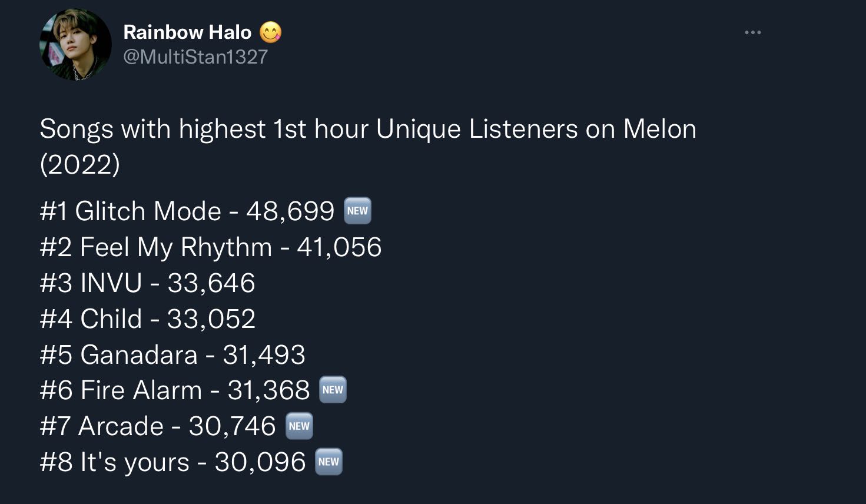Click the yummy face emoji beside the name
Viewport: 866px width, 504px height.
[x=270, y=32]
